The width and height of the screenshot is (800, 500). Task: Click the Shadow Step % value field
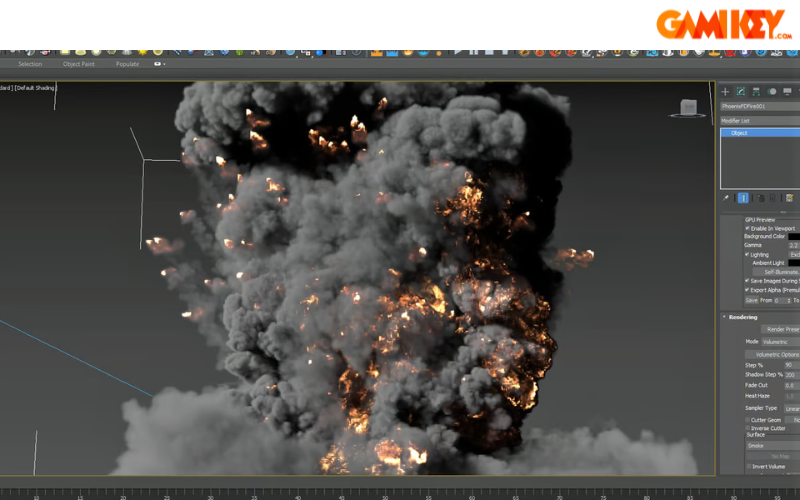[792, 374]
